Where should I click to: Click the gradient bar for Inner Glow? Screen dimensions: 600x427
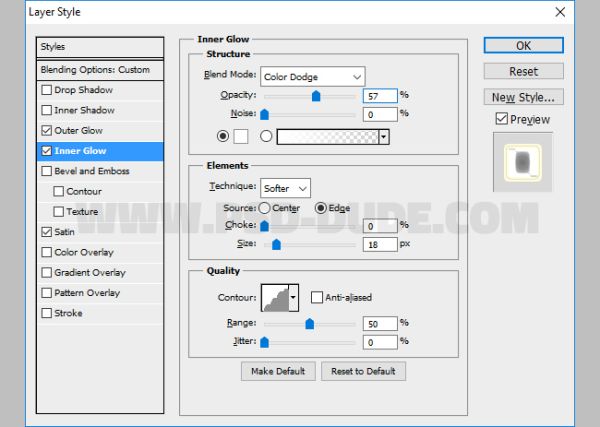pyautogui.click(x=328, y=137)
